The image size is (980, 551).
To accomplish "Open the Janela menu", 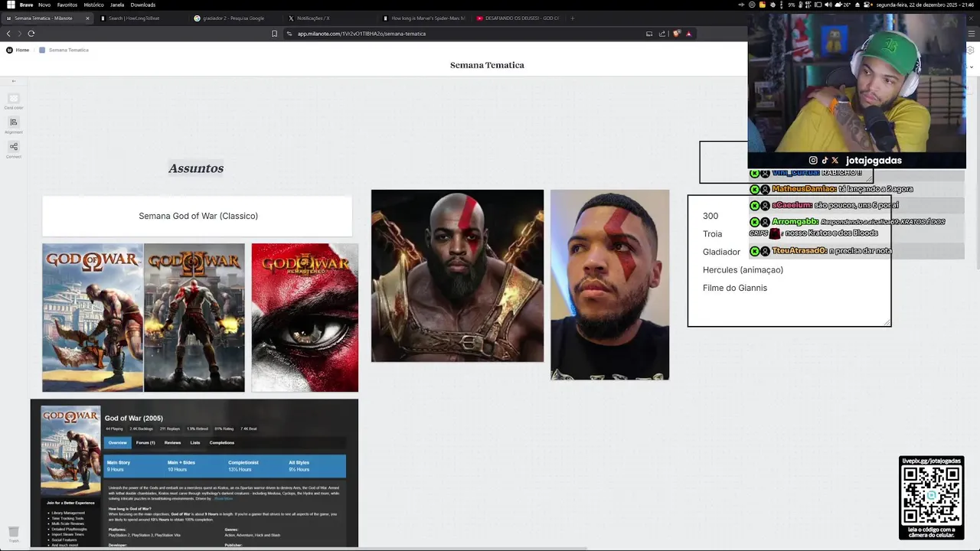I will pos(117,5).
